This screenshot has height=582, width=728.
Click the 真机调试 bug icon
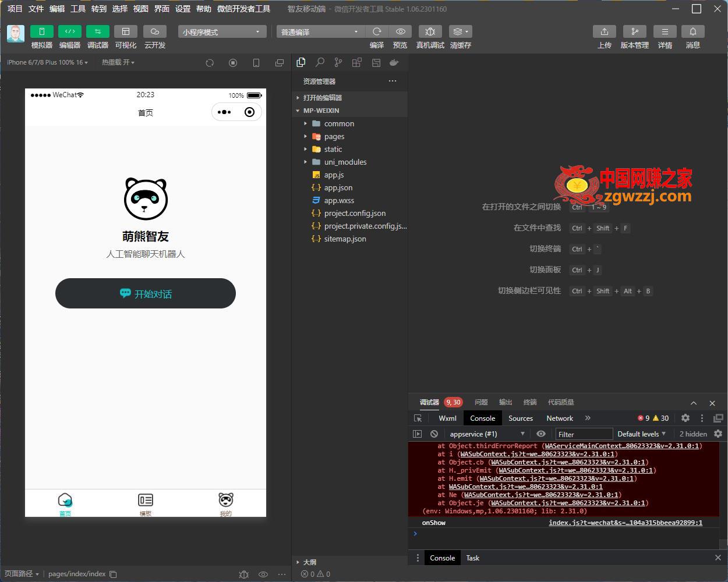click(430, 31)
